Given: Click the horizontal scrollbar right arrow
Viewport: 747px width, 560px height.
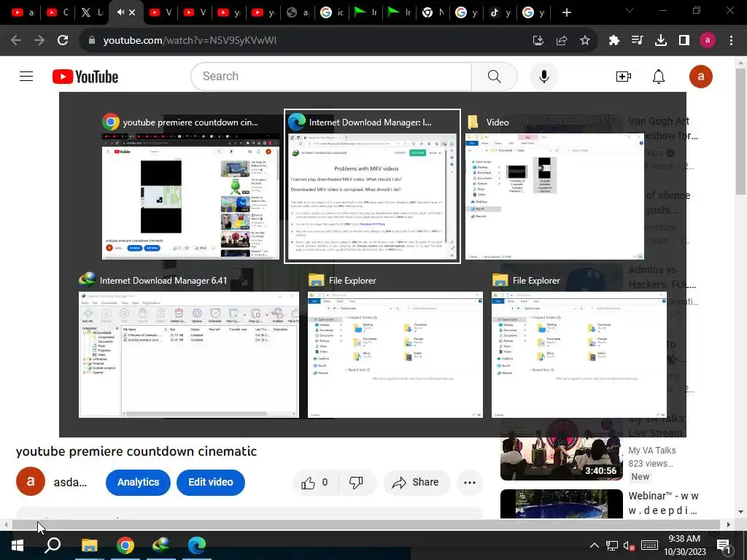Looking at the screenshot, I should (x=729, y=524).
